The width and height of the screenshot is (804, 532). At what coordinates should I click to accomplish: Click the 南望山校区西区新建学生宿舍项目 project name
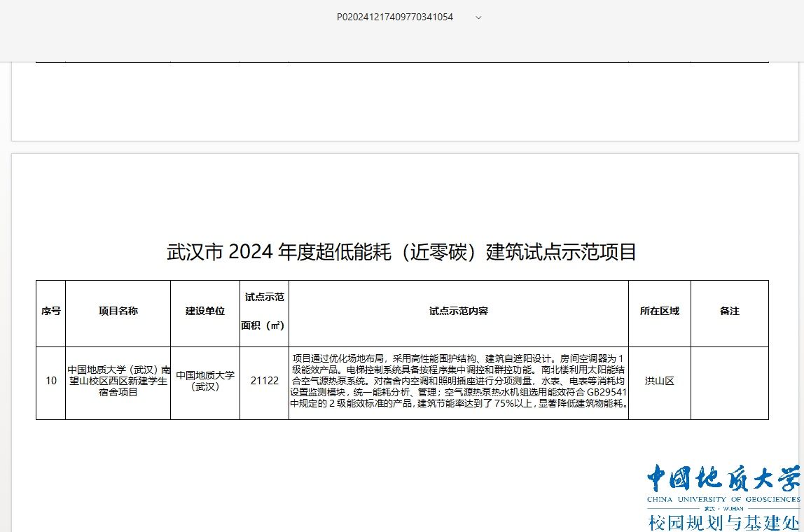(x=118, y=382)
